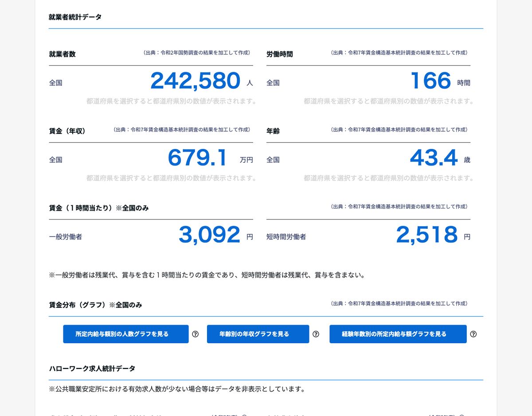The height and width of the screenshot is (416, 532).
Task: Click the 令和2年国勢調査 source note
Action: coord(197,53)
